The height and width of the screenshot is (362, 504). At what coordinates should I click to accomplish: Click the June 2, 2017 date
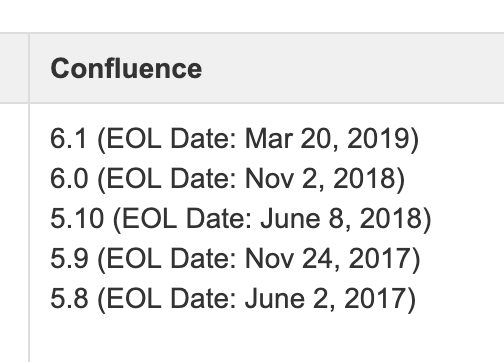(326, 299)
